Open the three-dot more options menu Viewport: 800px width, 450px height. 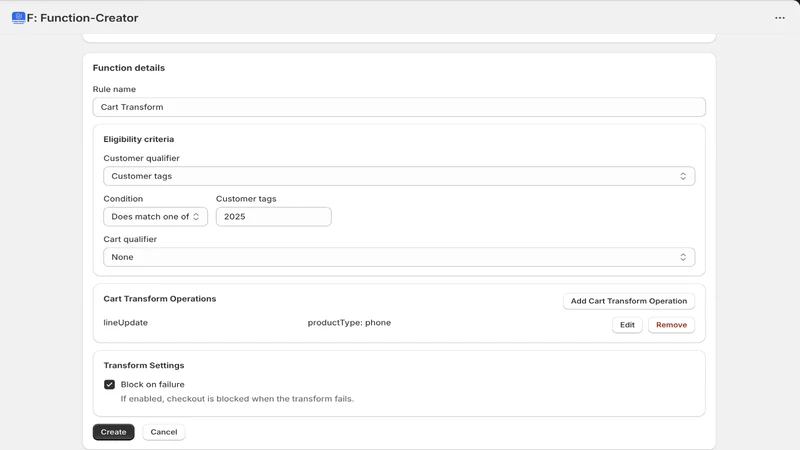click(x=780, y=18)
